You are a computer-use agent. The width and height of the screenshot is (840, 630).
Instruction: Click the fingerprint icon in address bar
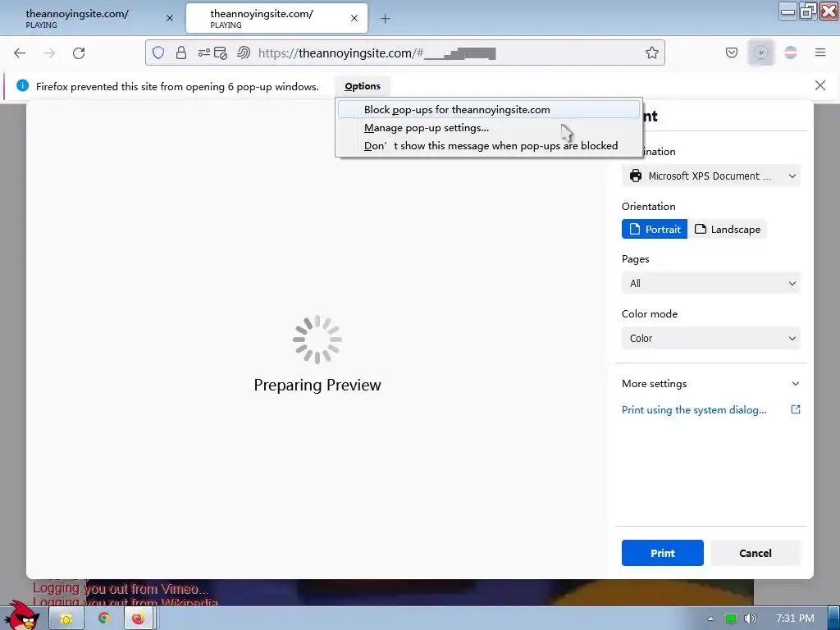(244, 52)
